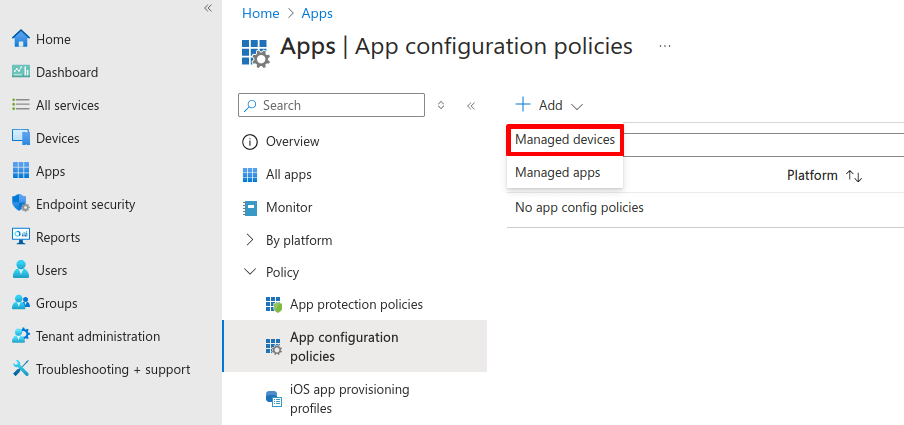The image size is (904, 425).
Task: Click the plus icon beside Add
Action: 522,104
